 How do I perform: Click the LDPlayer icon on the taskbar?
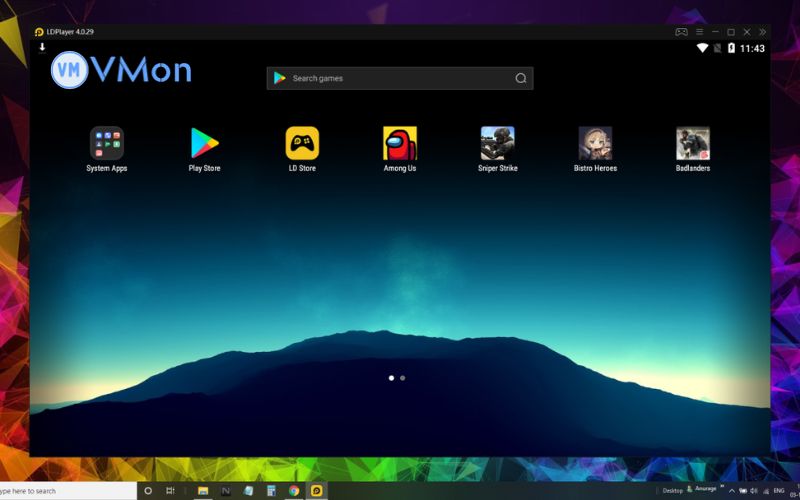coord(316,491)
